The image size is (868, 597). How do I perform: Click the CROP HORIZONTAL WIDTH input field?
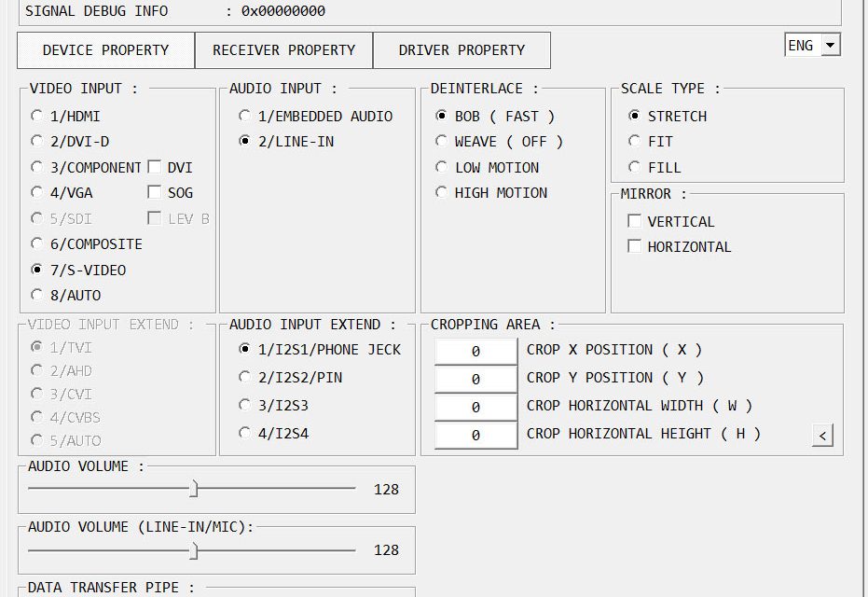[x=475, y=407]
